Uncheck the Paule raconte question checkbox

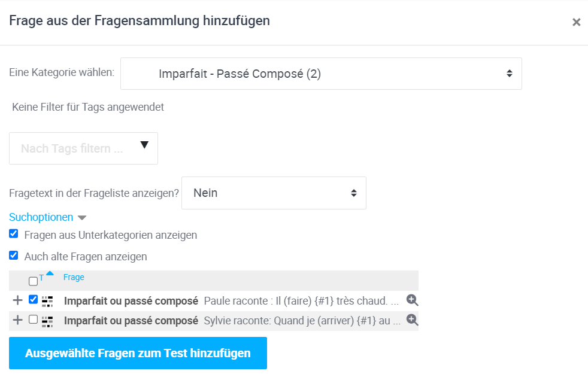click(x=33, y=300)
